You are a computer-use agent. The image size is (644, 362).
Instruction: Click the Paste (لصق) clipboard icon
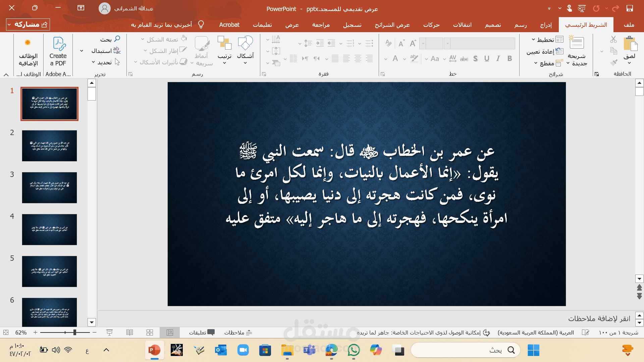click(x=630, y=44)
